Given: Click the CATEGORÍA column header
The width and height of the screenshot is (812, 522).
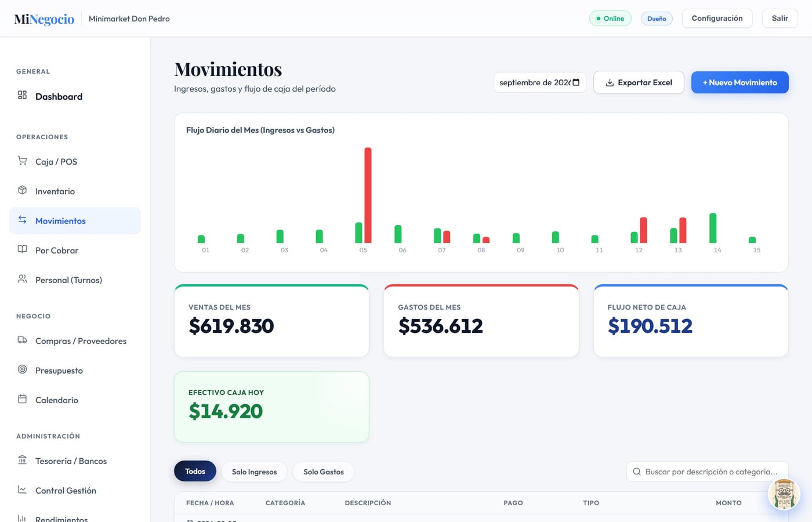Looking at the screenshot, I should [285, 503].
